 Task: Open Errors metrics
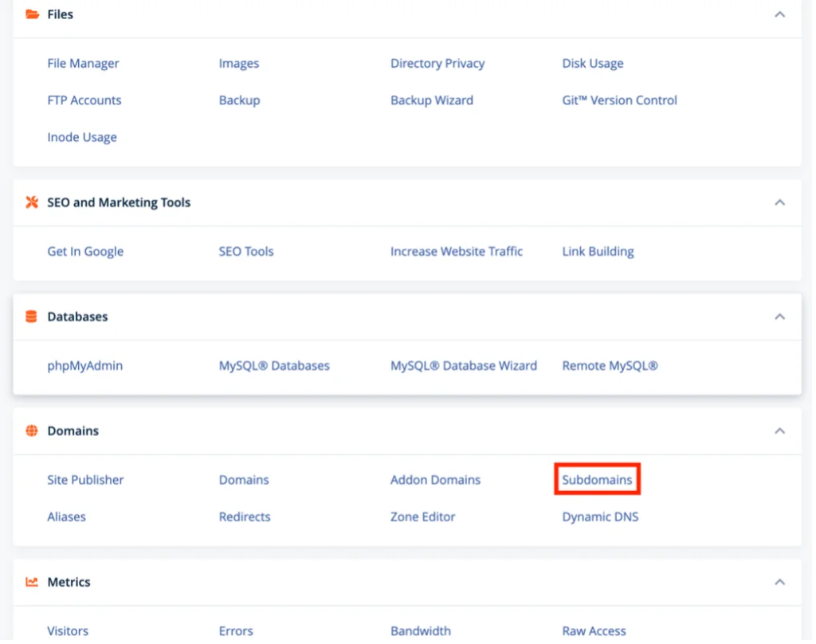pos(236,631)
